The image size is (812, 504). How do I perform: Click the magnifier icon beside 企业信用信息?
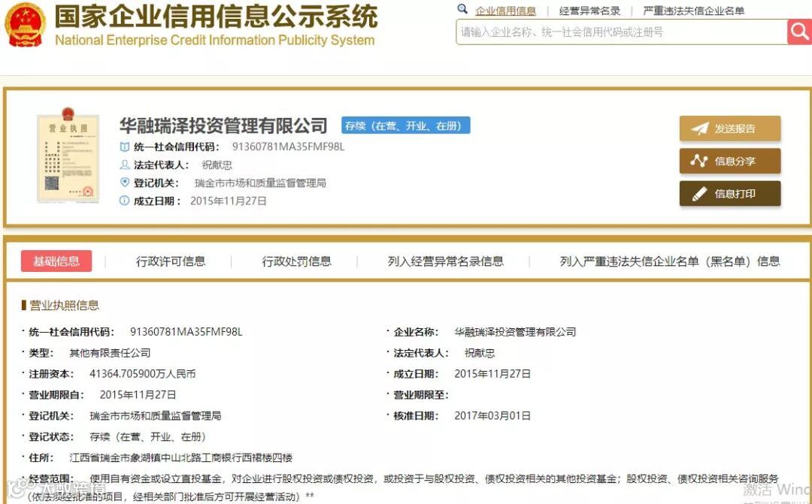[462, 9]
